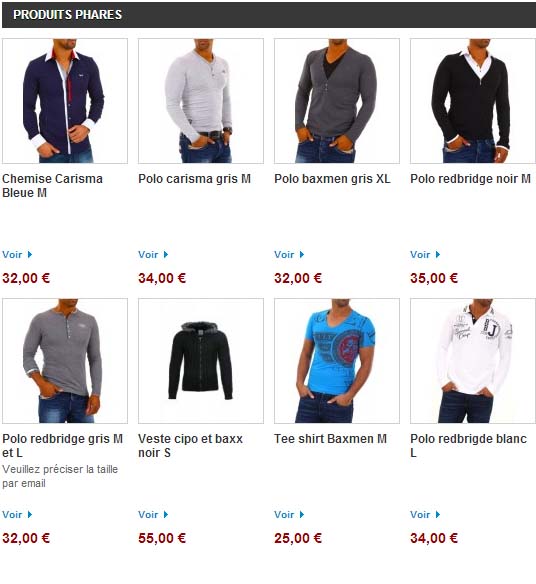Click Voir arrow under Polo baxmen gris XL

[302, 255]
